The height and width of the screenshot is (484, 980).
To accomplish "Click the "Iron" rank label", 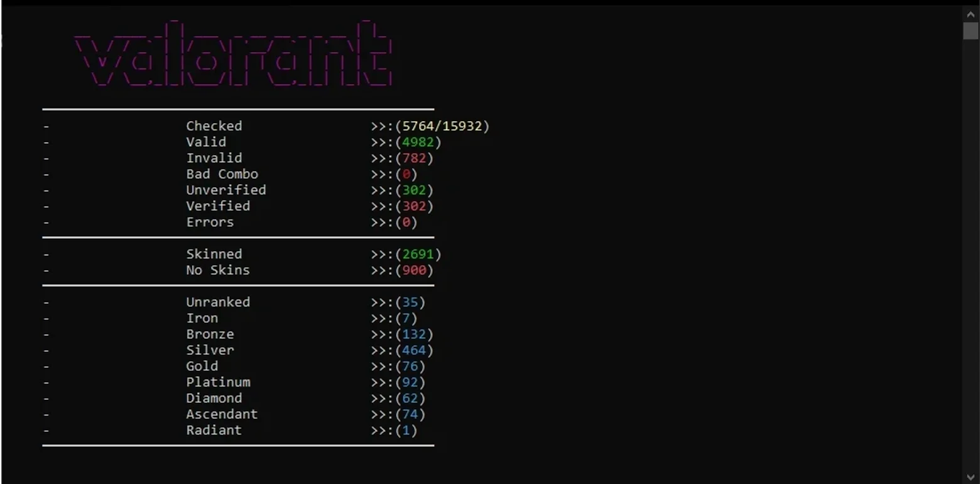I will tap(202, 318).
